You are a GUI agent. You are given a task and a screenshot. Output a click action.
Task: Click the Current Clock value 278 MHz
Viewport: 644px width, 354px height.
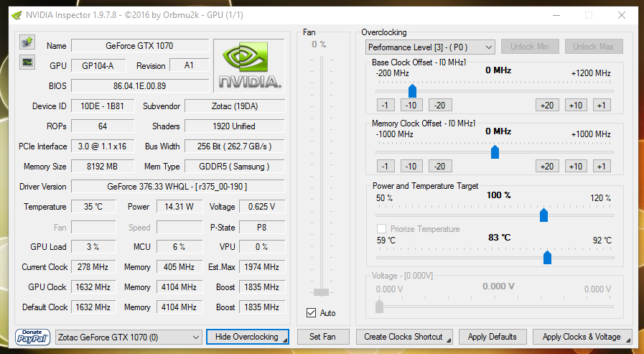pyautogui.click(x=93, y=267)
